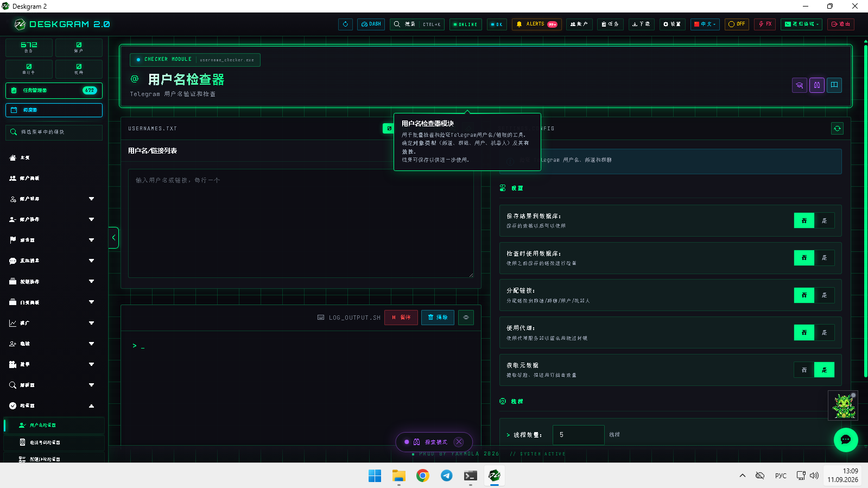Viewport: 868px width, 488px height.
Task: Open the settings gear button in toolbar
Action: point(672,24)
